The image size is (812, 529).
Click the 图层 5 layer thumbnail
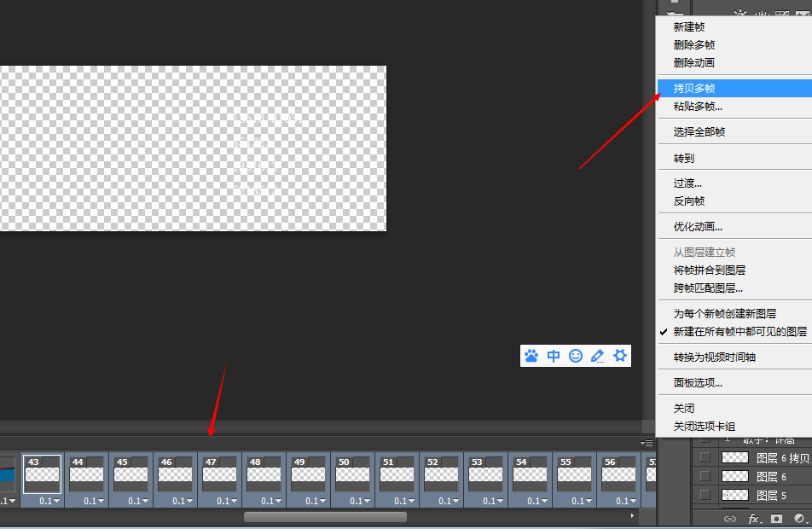pyautogui.click(x=735, y=495)
